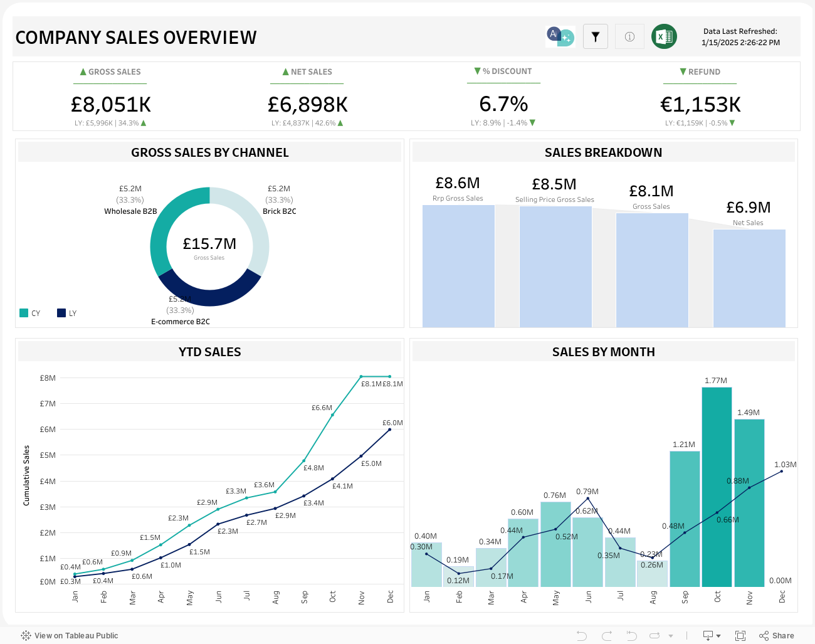Click the Share button
The width and height of the screenshot is (815, 644).
777,636
